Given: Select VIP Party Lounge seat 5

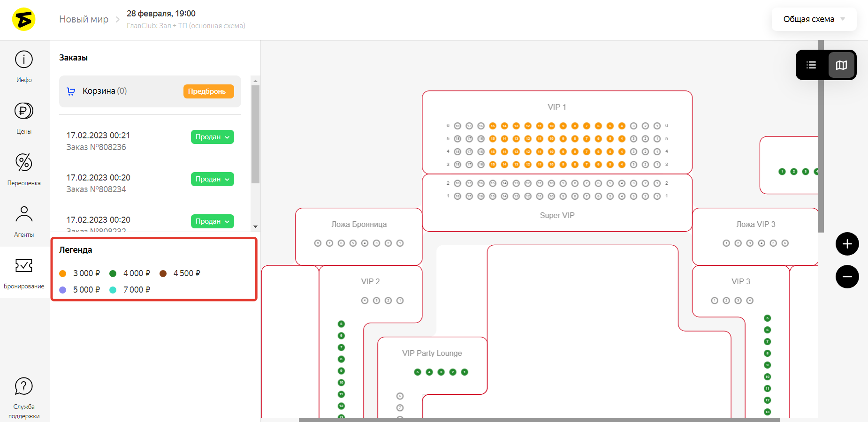Looking at the screenshot, I should click(418, 372).
